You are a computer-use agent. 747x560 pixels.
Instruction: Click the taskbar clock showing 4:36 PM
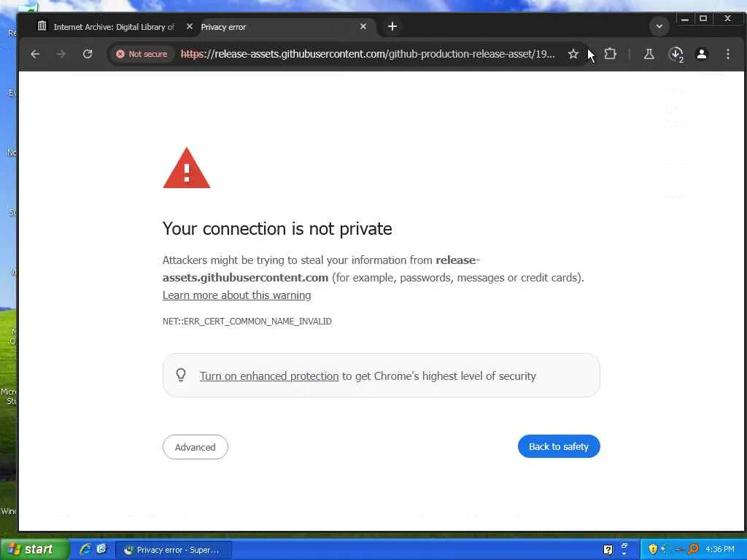point(720,550)
